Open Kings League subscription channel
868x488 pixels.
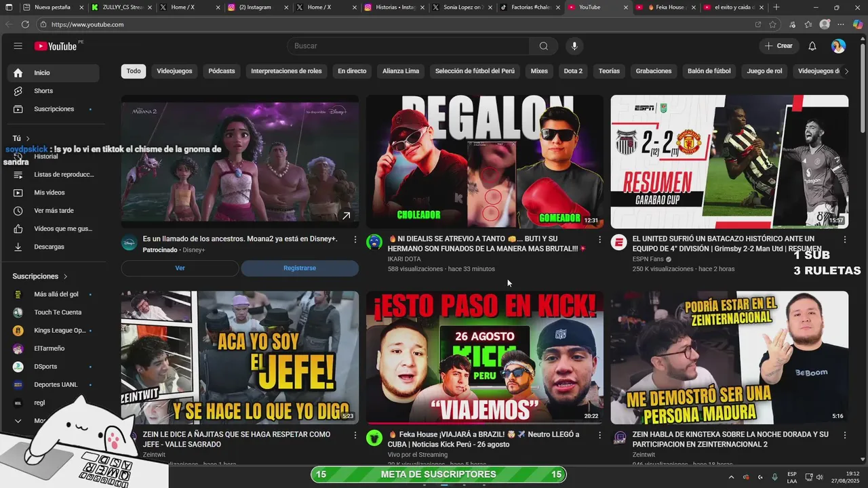coord(54,331)
